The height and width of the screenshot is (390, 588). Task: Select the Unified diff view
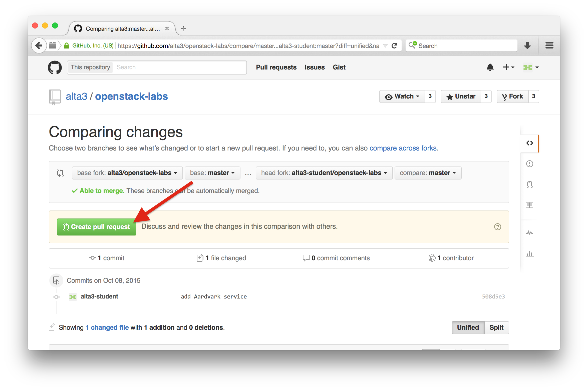coord(468,327)
